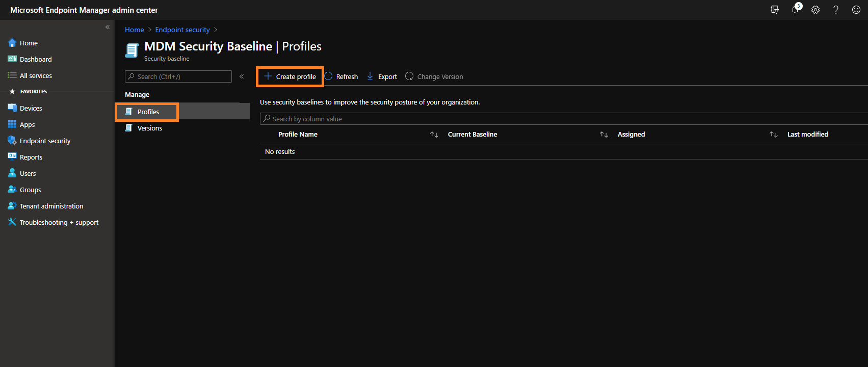Click the 'No results' table row
The width and height of the screenshot is (868, 367).
pyautogui.click(x=564, y=151)
